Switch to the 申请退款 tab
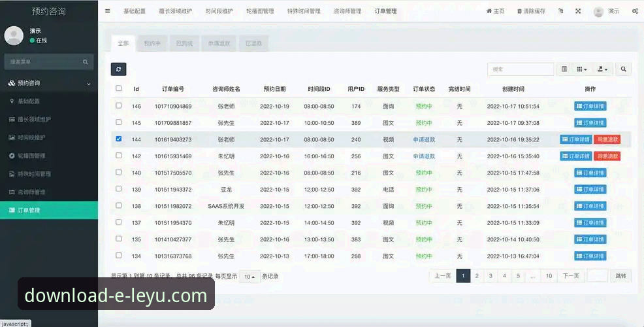The image size is (644, 327). 219,43
